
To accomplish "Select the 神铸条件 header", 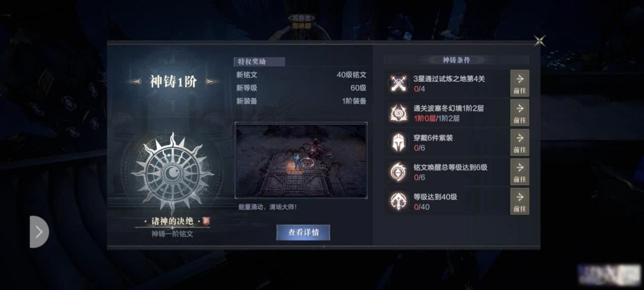I will (x=456, y=60).
